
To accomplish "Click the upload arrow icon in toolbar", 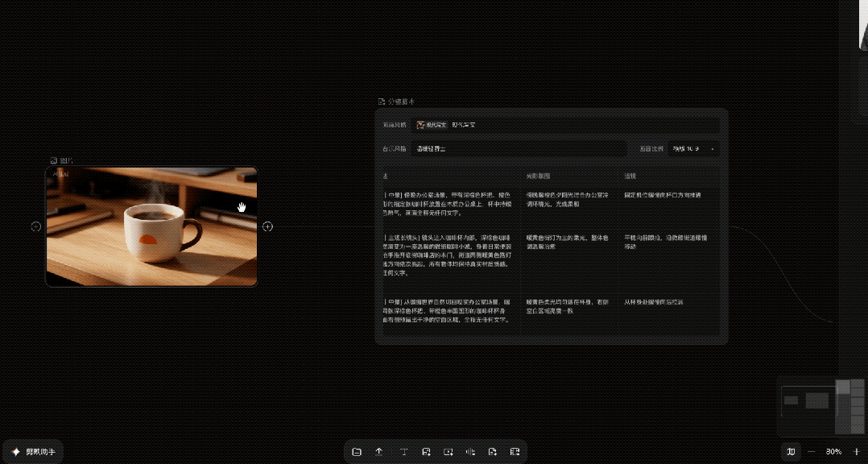I will (379, 452).
